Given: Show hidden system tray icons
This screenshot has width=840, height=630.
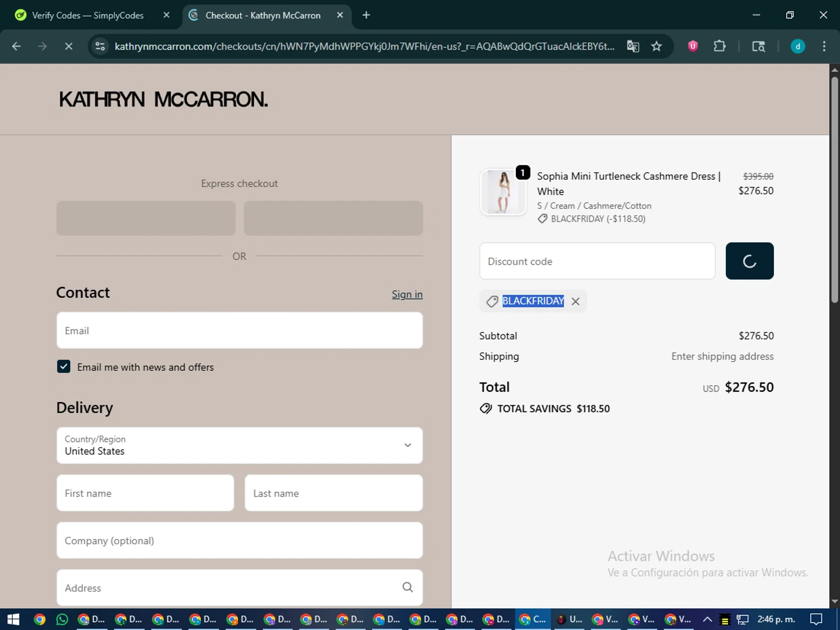Looking at the screenshot, I should pyautogui.click(x=707, y=619).
